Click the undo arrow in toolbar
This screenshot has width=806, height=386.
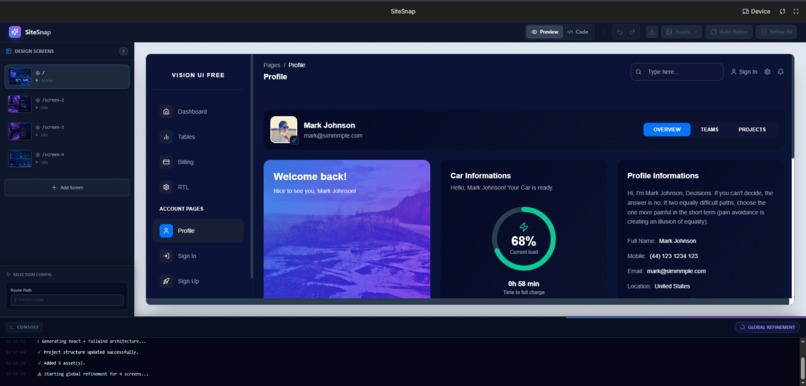pyautogui.click(x=619, y=32)
